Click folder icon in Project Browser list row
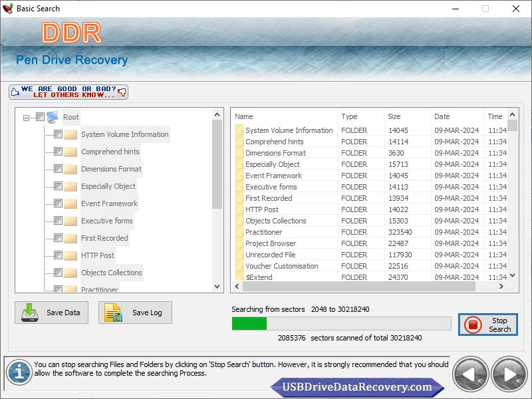The width and height of the screenshot is (532, 399). [x=239, y=243]
